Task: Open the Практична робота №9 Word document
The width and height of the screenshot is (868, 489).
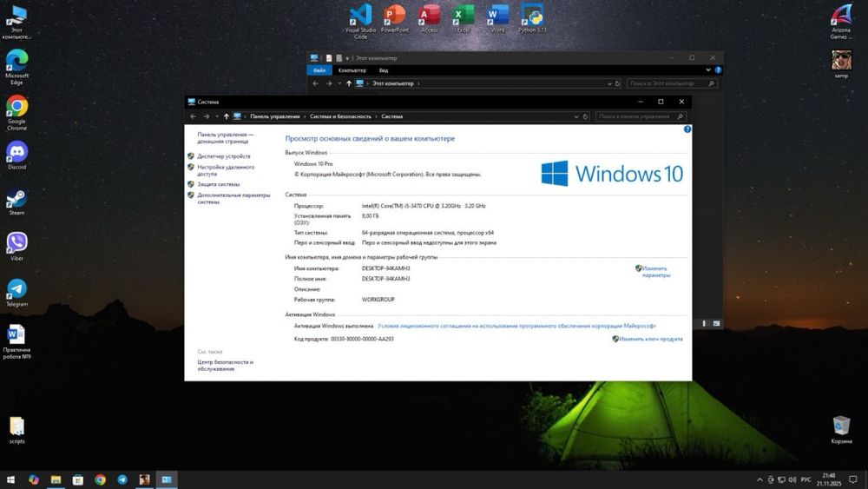Action: pyautogui.click(x=16, y=341)
